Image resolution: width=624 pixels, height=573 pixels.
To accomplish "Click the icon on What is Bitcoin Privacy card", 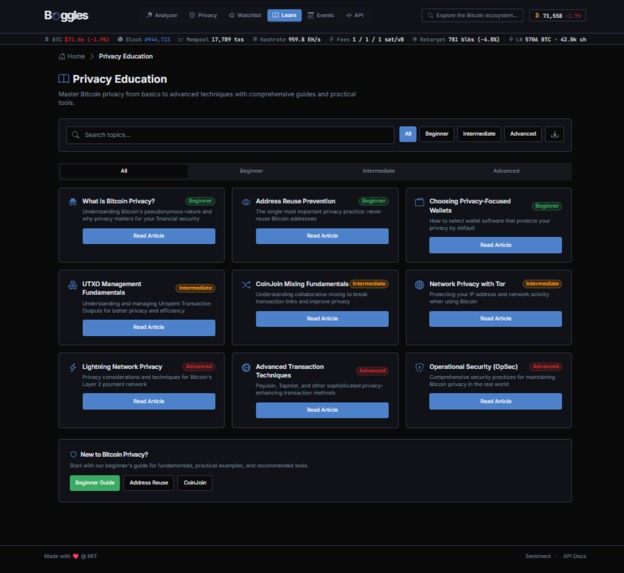I will pos(73,202).
